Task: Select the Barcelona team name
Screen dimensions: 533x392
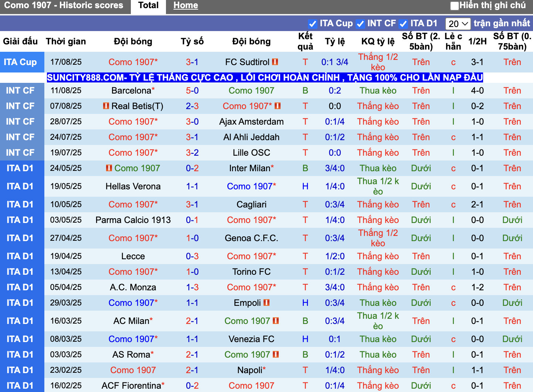Action: click(131, 91)
